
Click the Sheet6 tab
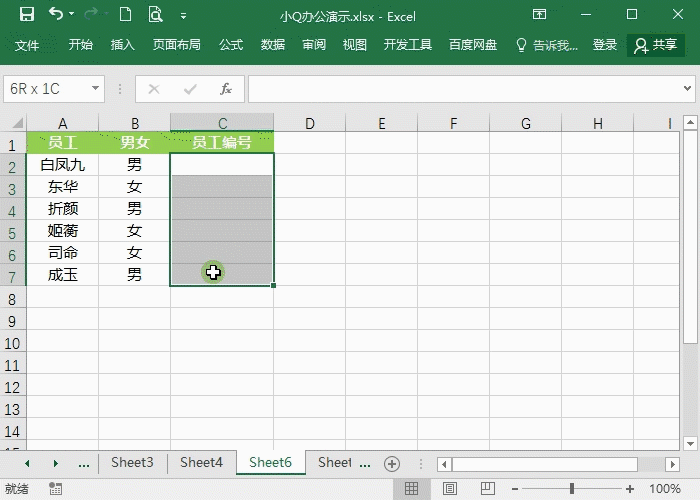coord(271,462)
